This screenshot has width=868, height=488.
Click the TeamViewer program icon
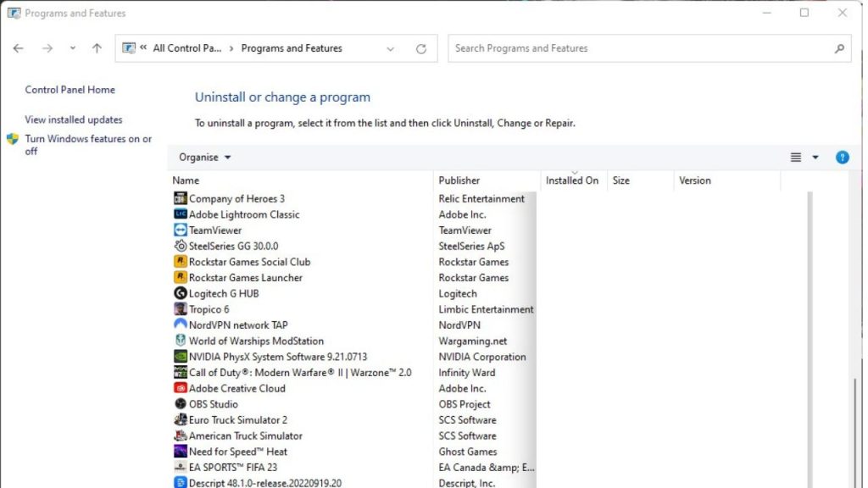point(180,230)
